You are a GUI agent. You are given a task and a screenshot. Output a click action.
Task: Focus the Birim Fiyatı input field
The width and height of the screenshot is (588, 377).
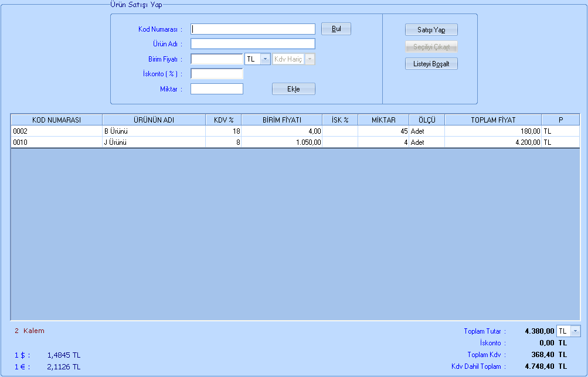pos(217,59)
